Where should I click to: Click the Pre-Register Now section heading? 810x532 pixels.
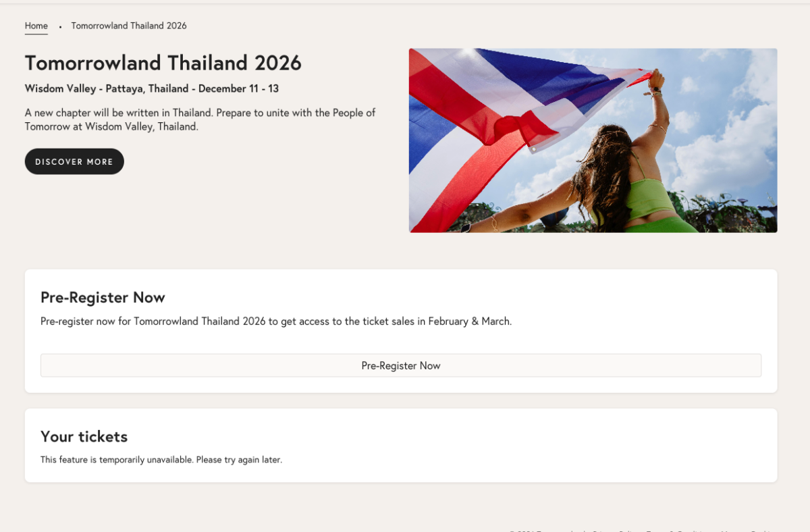[103, 298]
